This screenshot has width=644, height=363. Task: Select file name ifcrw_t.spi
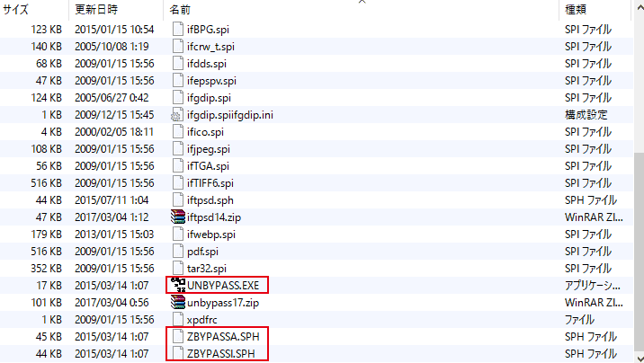pyautogui.click(x=210, y=47)
